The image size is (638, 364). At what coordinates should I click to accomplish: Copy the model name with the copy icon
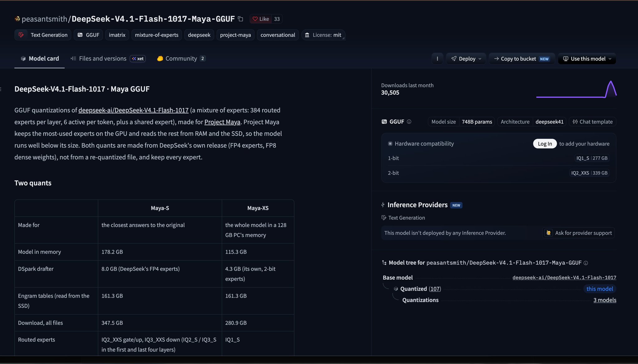pos(240,19)
